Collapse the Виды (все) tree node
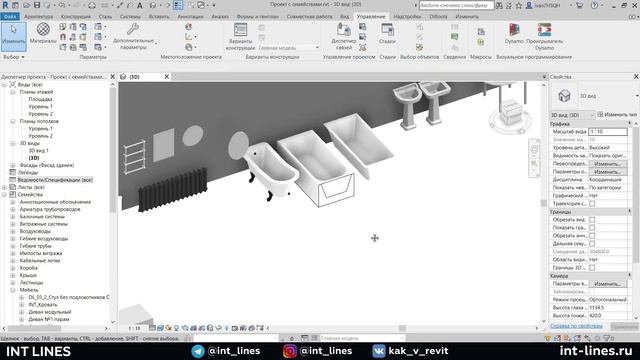 pyautogui.click(x=4, y=84)
